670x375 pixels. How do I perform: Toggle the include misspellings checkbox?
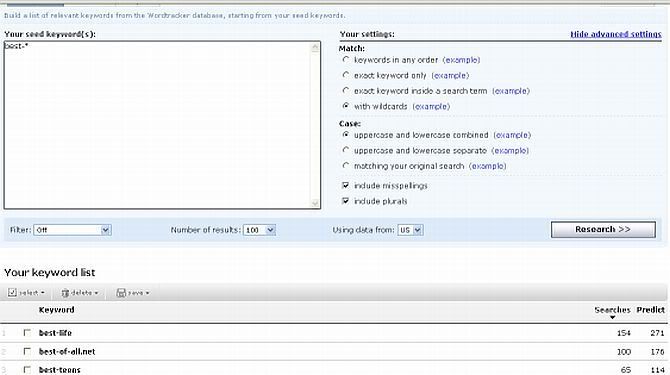(346, 185)
